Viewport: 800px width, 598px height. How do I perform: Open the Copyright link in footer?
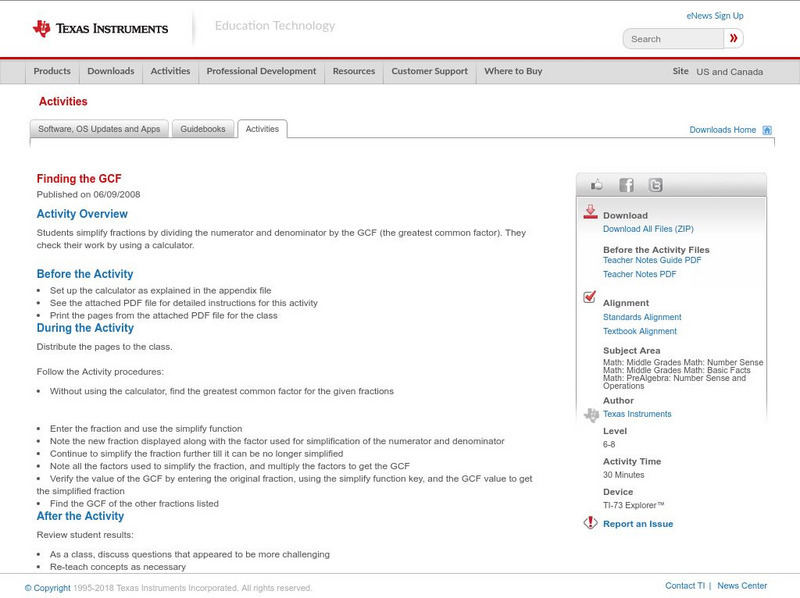pyautogui.click(x=48, y=588)
